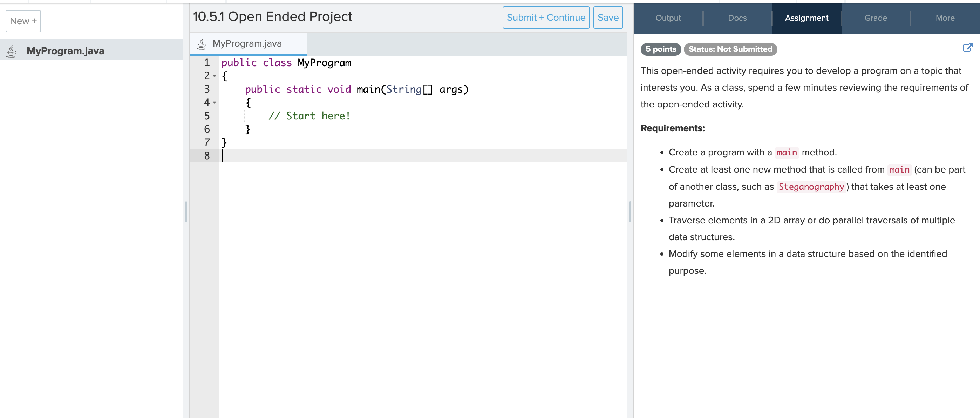
Task: Click the divider handle between sidebar and editor
Action: pyautogui.click(x=186, y=212)
